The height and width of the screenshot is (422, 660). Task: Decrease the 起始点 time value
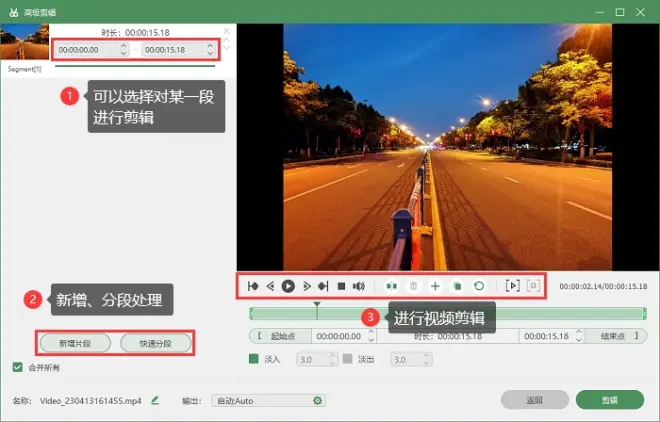tap(371, 339)
